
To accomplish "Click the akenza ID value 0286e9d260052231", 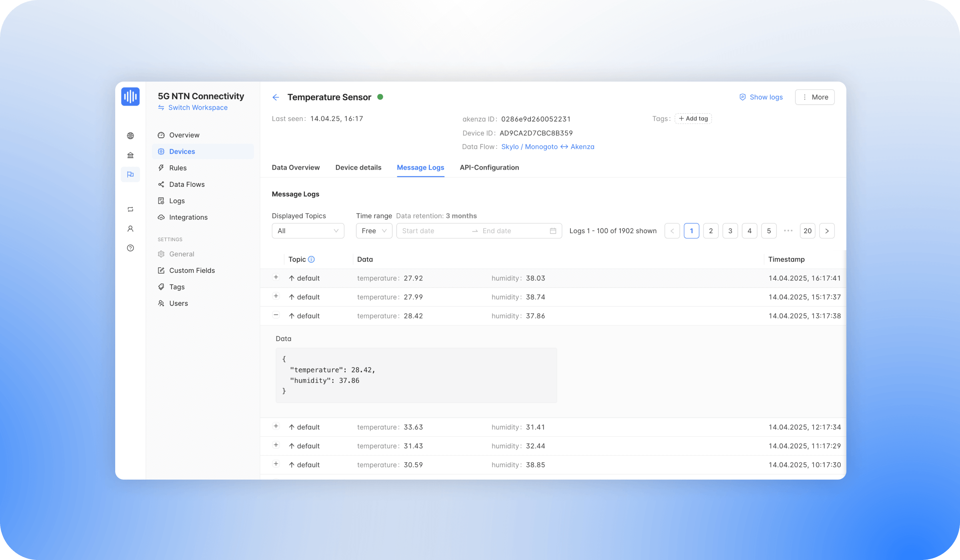I will (536, 119).
